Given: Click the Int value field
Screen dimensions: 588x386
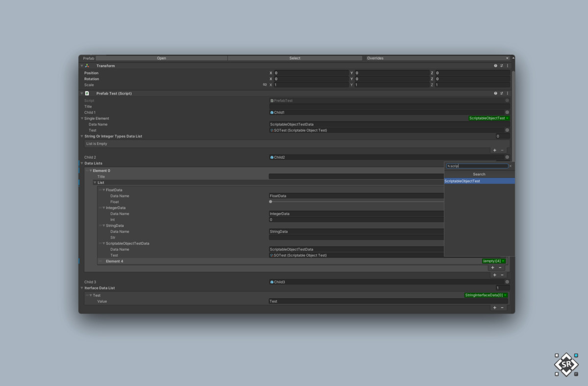Looking at the screenshot, I should 356,219.
